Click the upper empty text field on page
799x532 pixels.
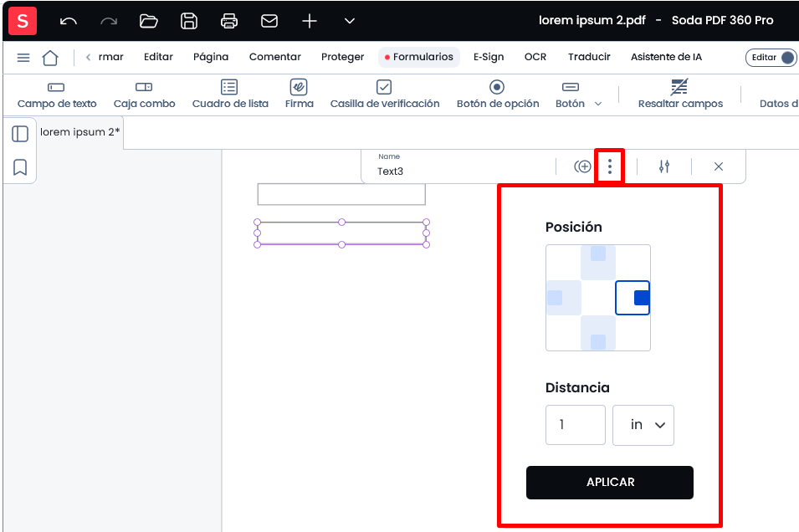pos(341,194)
